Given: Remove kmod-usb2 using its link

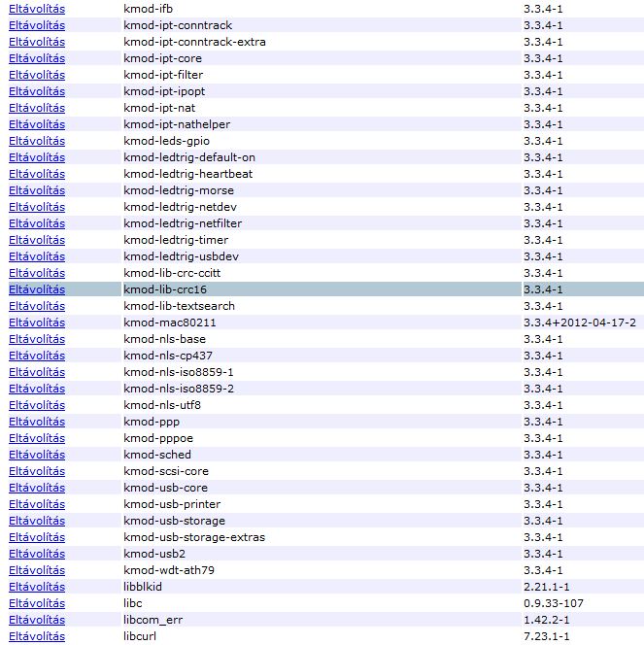Looking at the screenshot, I should [37, 554].
